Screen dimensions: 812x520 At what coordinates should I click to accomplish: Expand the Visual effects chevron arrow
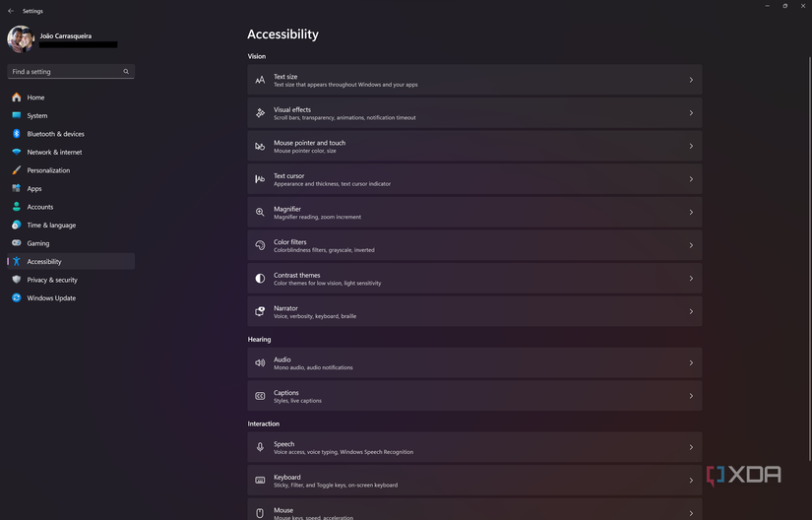coord(691,113)
